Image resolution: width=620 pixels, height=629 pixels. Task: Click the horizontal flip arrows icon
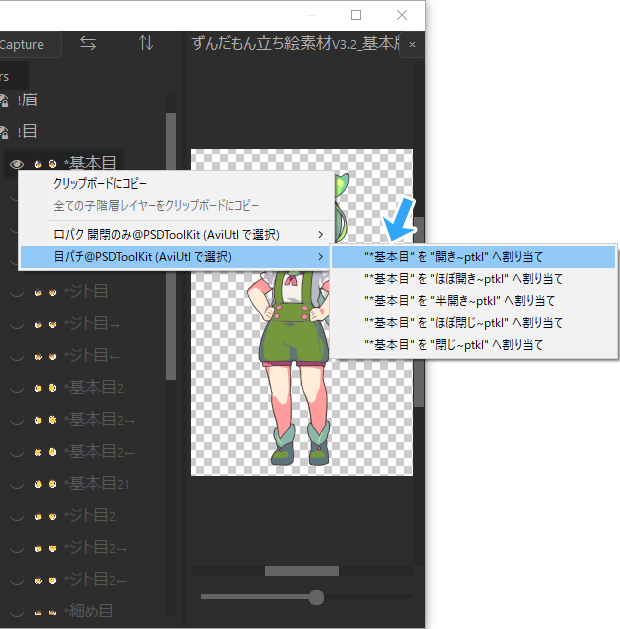88,43
